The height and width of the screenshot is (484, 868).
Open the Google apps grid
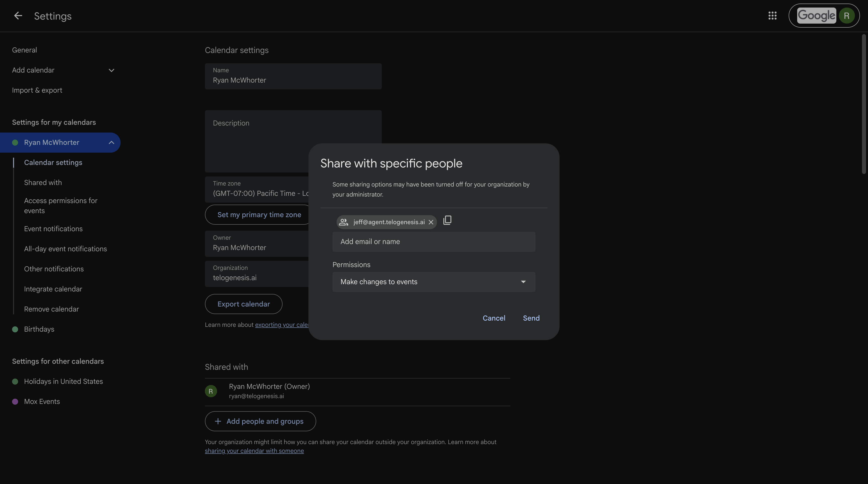click(x=772, y=16)
